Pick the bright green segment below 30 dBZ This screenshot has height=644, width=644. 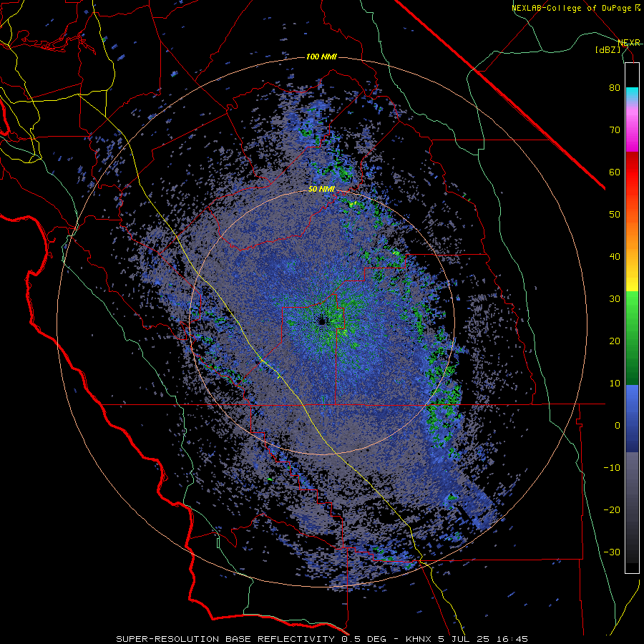[x=632, y=304]
